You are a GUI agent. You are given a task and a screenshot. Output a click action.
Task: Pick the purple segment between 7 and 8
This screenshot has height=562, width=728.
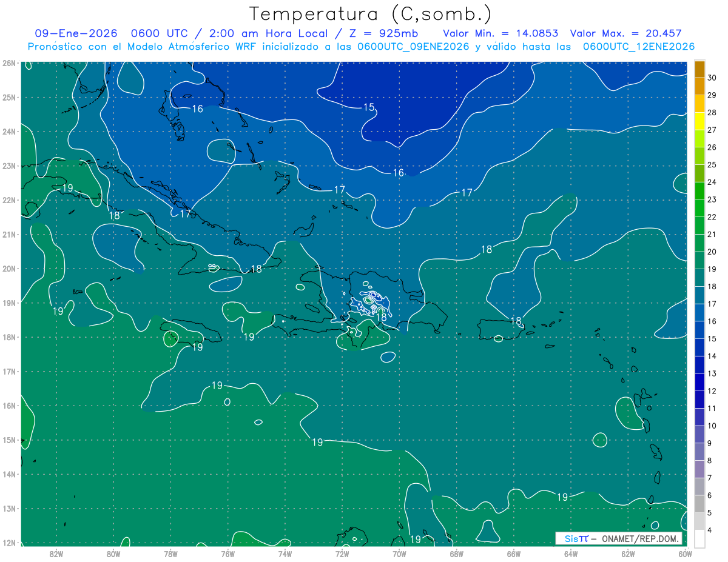[x=699, y=469]
